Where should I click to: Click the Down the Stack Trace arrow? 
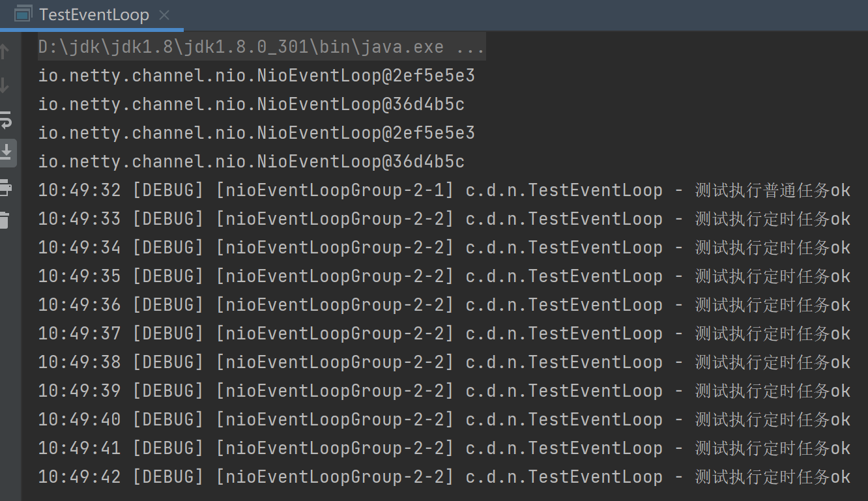5,85
